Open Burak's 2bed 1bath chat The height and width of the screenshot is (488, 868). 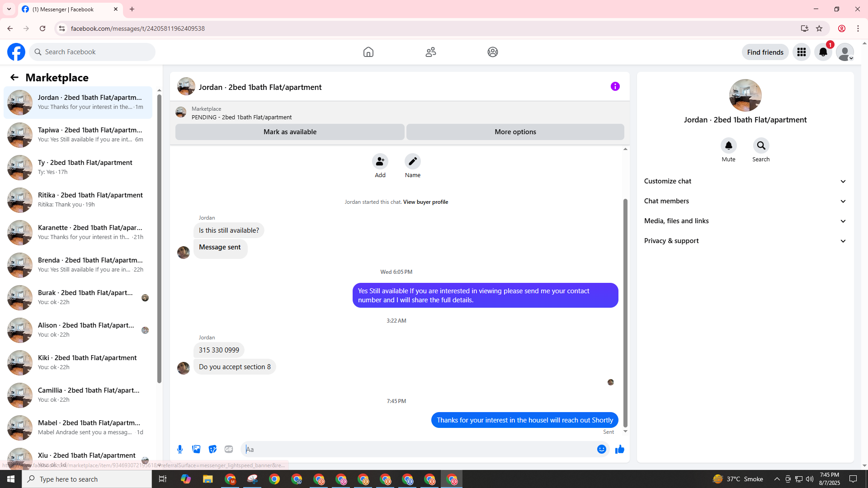78,298
